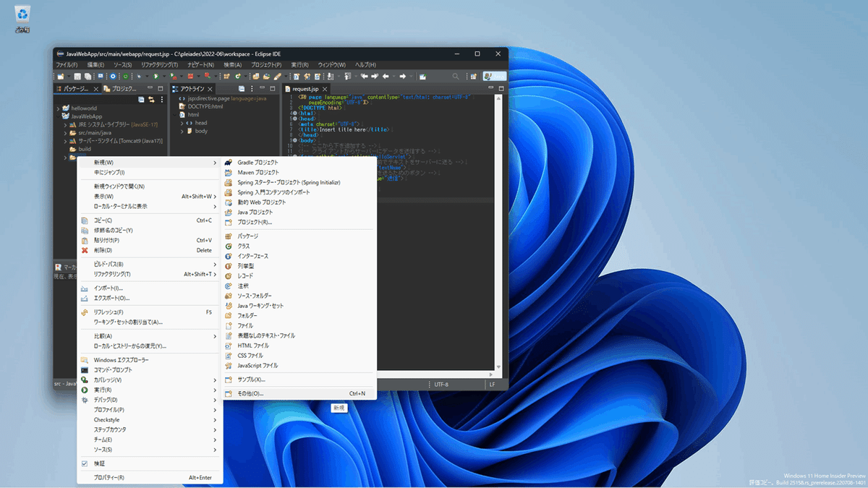Expand the 新規(W) submenu
Screen dimensions: 868x488
click(x=150, y=163)
